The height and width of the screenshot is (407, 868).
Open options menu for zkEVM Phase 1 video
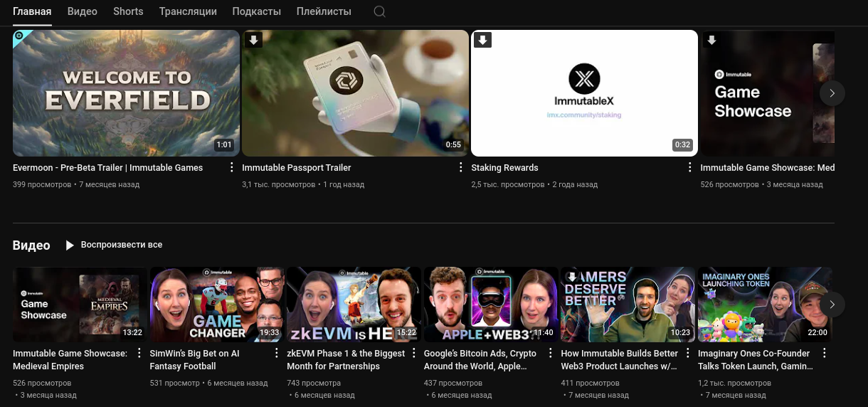[x=413, y=353]
